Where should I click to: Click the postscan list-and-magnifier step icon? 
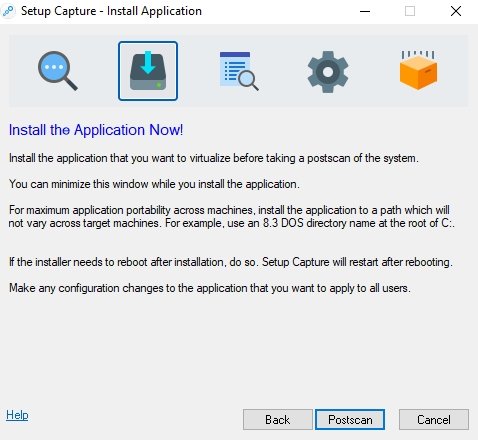coord(239,71)
